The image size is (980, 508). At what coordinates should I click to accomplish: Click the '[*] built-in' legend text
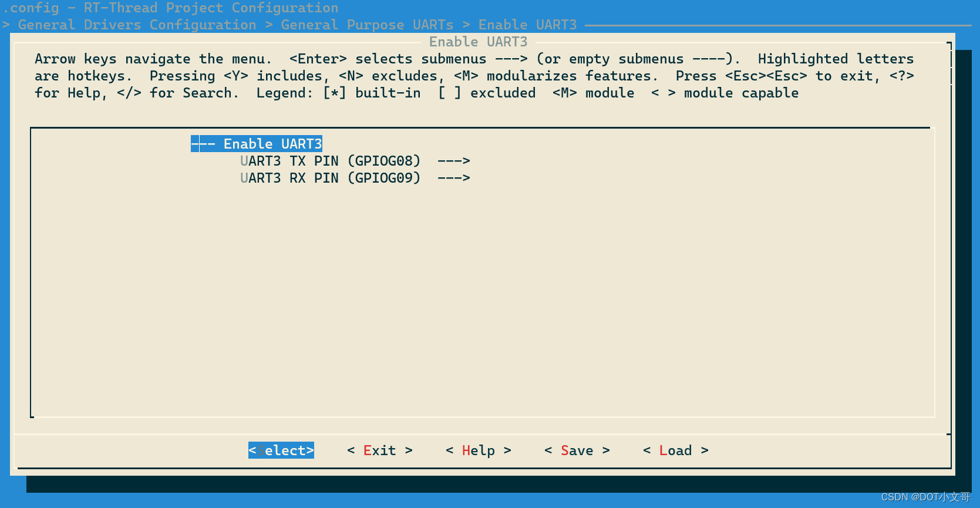pyautogui.click(x=372, y=93)
